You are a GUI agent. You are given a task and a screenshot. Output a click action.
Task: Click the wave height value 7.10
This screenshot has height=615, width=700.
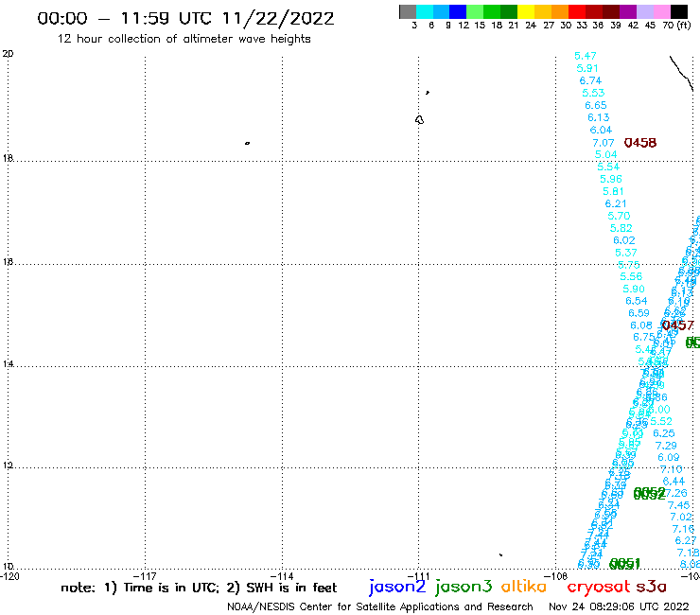pos(672,469)
